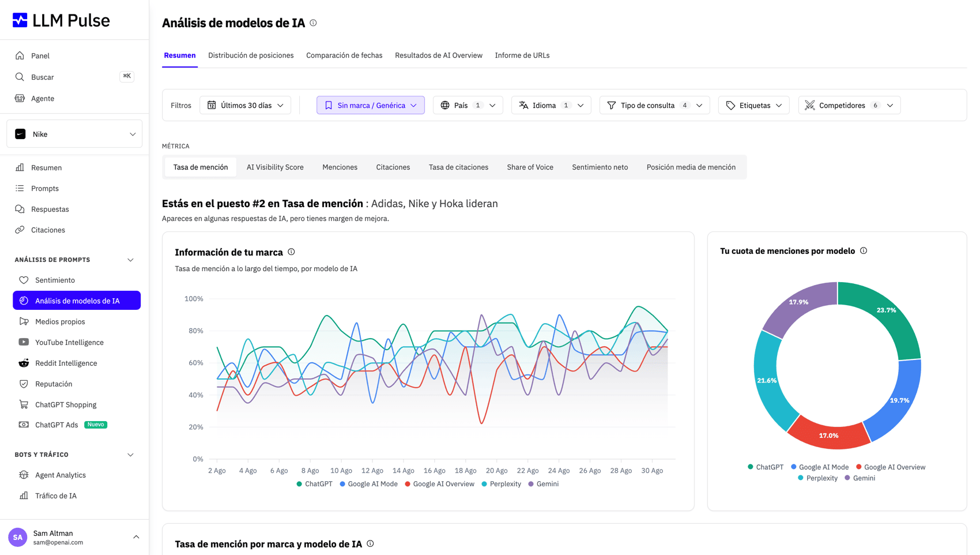Open the Tipo de consulta filter
The width and height of the screenshot is (980, 555).
click(655, 105)
